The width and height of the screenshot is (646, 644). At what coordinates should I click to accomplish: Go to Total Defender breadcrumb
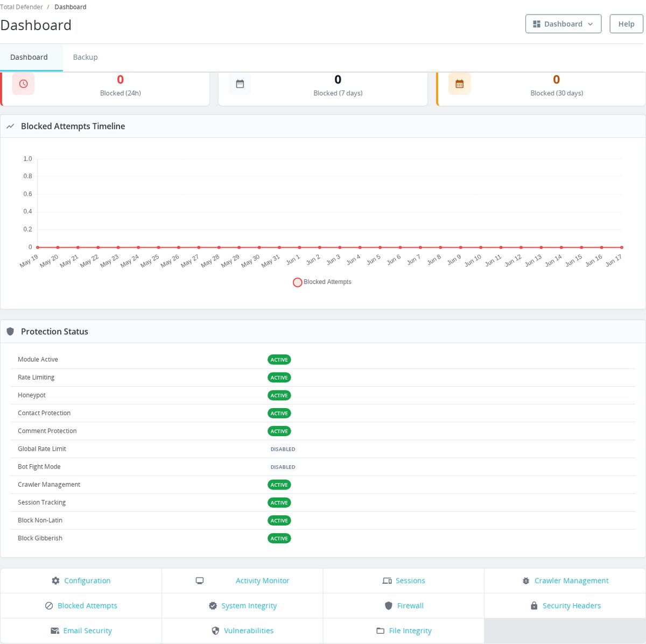[22, 7]
